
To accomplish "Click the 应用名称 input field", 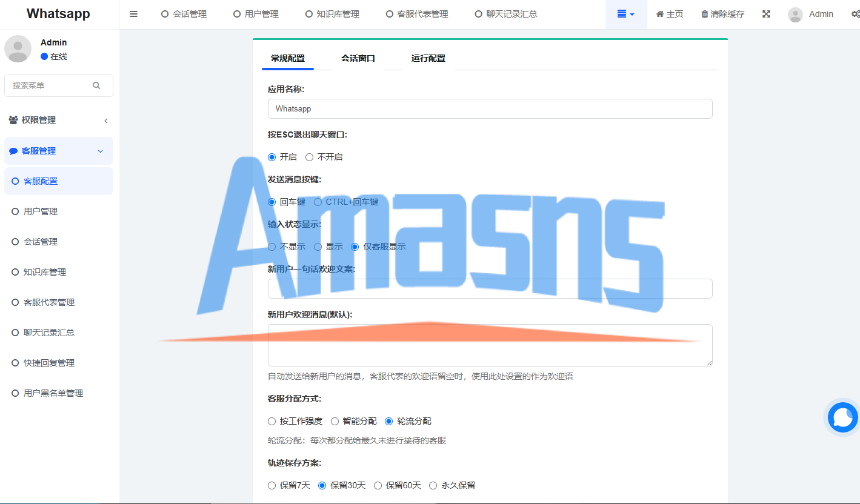I will tap(490, 108).
